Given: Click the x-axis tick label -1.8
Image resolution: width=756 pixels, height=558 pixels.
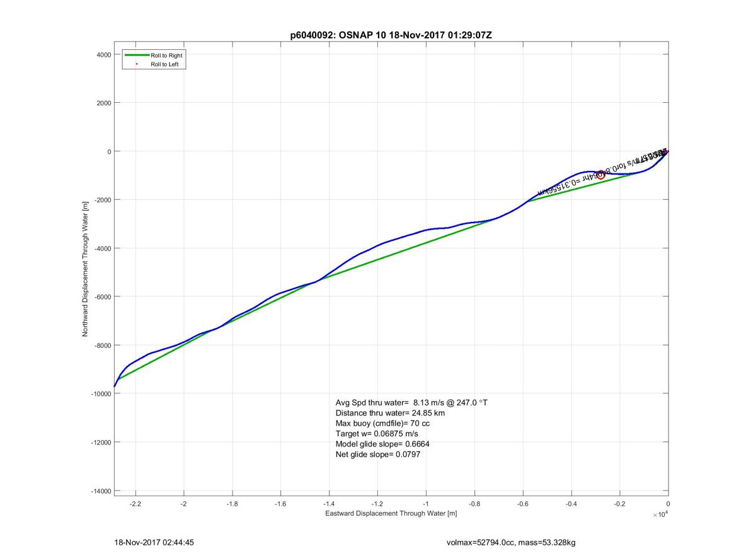Looking at the screenshot, I should 232,504.
